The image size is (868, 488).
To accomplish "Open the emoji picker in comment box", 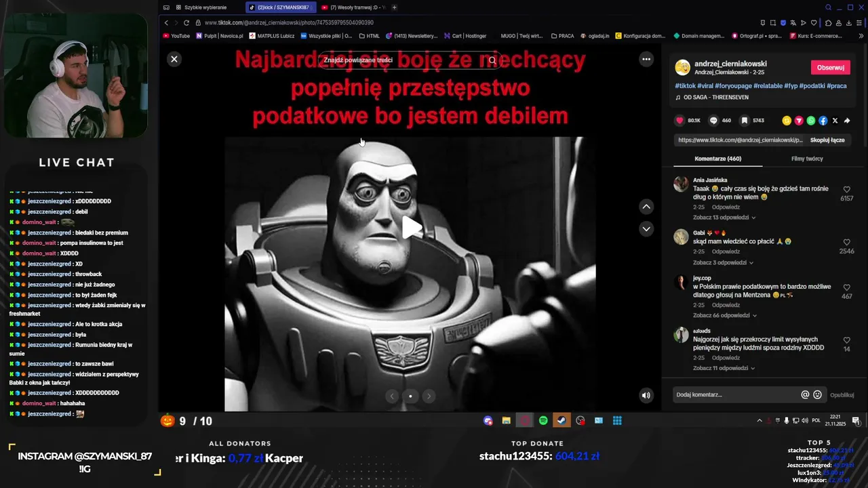I will 817,394.
